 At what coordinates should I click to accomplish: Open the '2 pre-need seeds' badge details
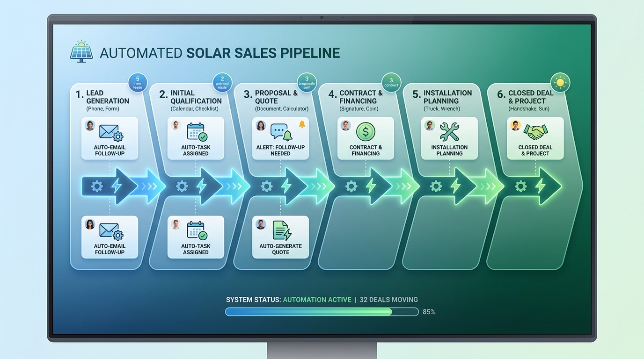pyautogui.click(x=222, y=82)
